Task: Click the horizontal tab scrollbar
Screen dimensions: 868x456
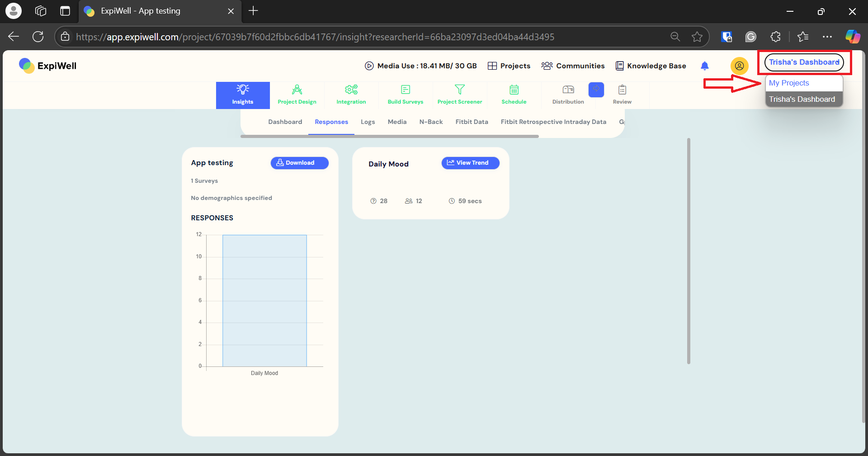Action: 389,136
